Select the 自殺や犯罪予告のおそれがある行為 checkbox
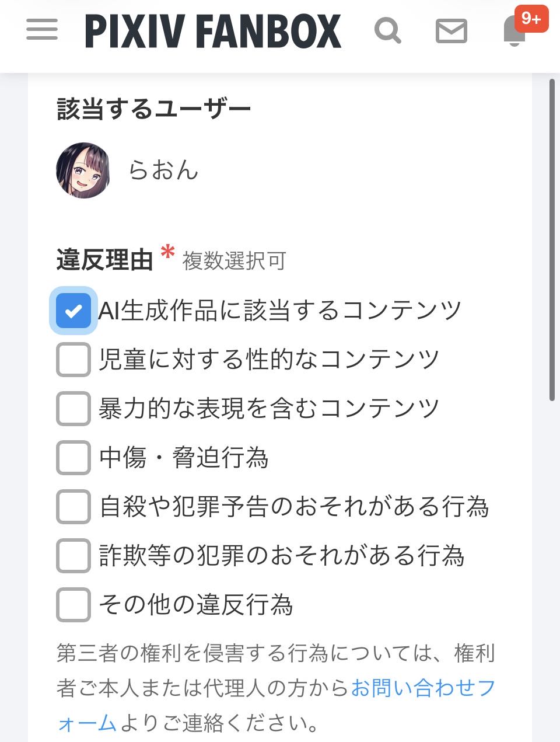Screen dimensions: 560x742 [x=73, y=507]
